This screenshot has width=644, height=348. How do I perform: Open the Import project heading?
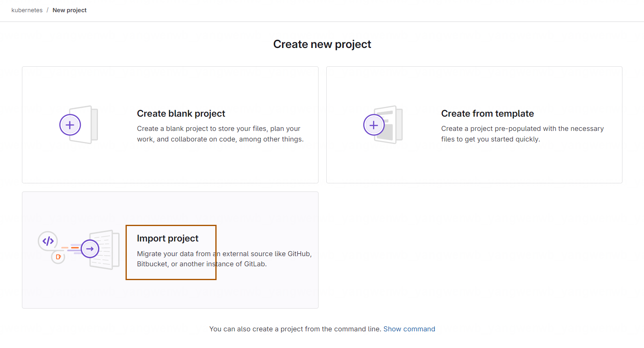coord(167,238)
